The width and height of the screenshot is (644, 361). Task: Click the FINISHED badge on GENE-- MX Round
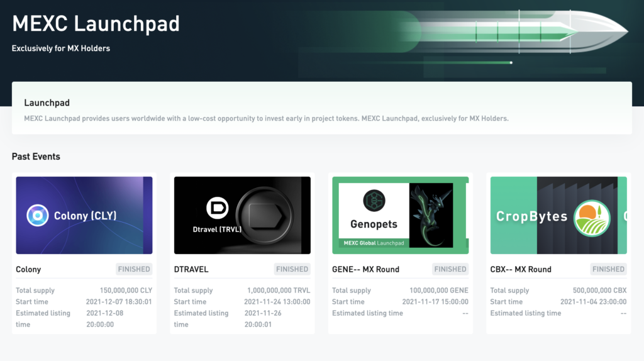[450, 269]
